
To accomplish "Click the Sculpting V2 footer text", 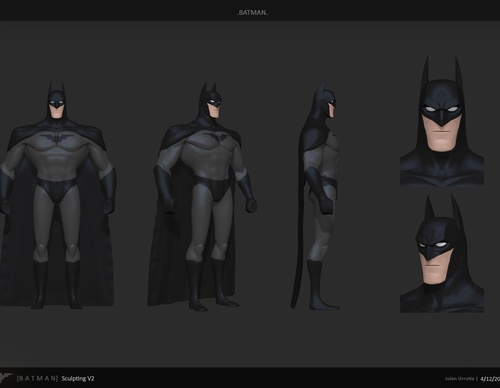I will tap(78, 378).
